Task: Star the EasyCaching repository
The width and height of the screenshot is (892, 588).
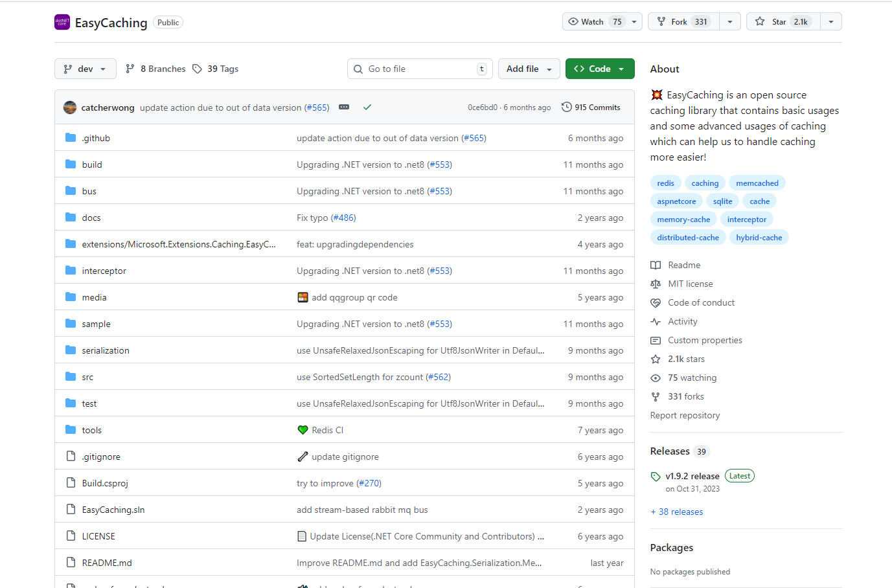Action: tap(783, 22)
